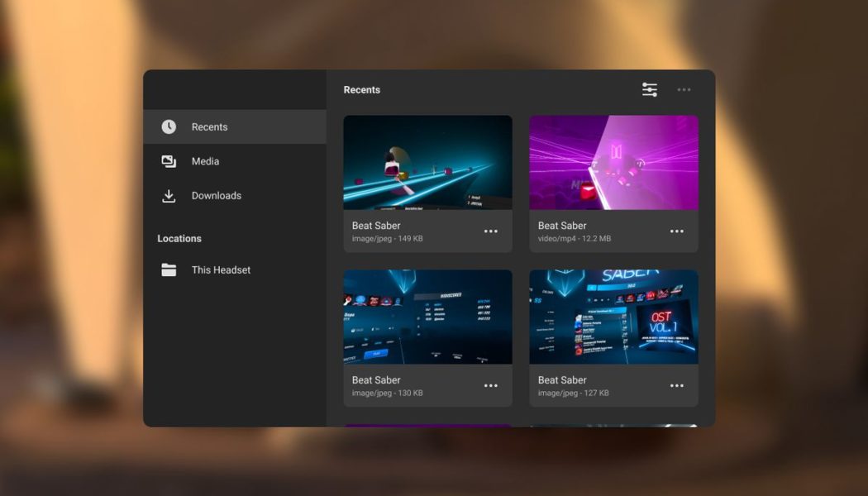Click the Recents clock icon in sidebar

(x=169, y=126)
